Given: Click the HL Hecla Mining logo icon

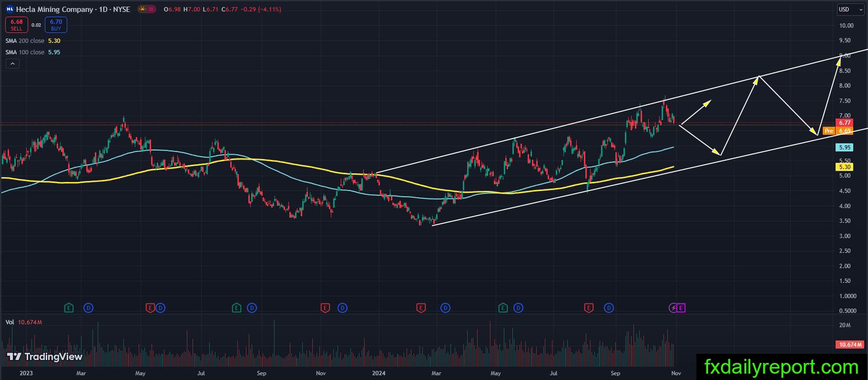Looking at the screenshot, I should coord(10,9).
